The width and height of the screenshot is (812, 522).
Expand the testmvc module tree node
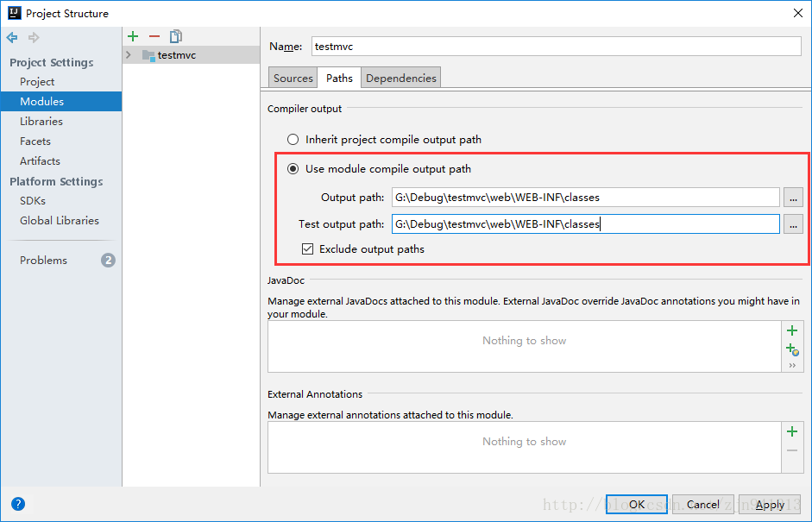[129, 55]
